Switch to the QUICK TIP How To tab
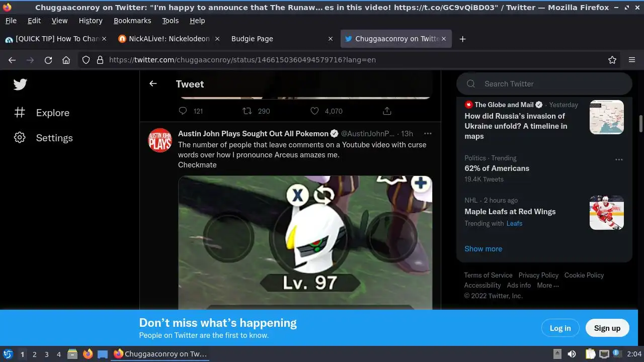Viewport: 644px width, 362px height. tap(56, 39)
